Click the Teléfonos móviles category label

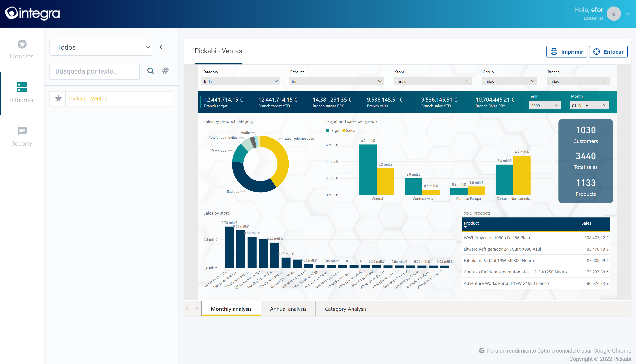tap(223, 137)
